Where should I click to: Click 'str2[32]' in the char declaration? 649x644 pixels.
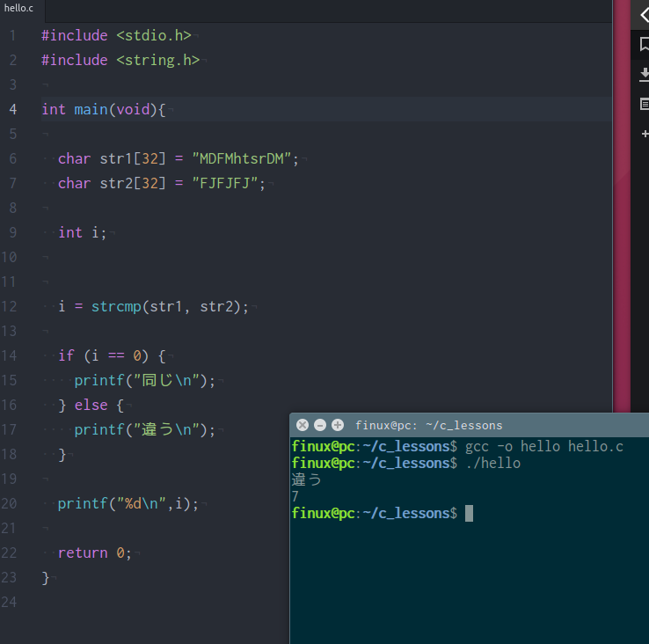point(133,183)
